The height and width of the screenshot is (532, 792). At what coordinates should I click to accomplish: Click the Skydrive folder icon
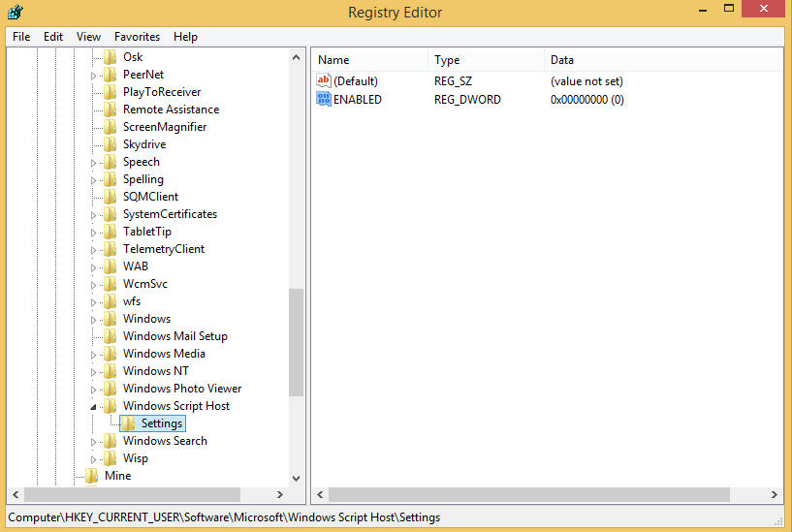tap(111, 144)
